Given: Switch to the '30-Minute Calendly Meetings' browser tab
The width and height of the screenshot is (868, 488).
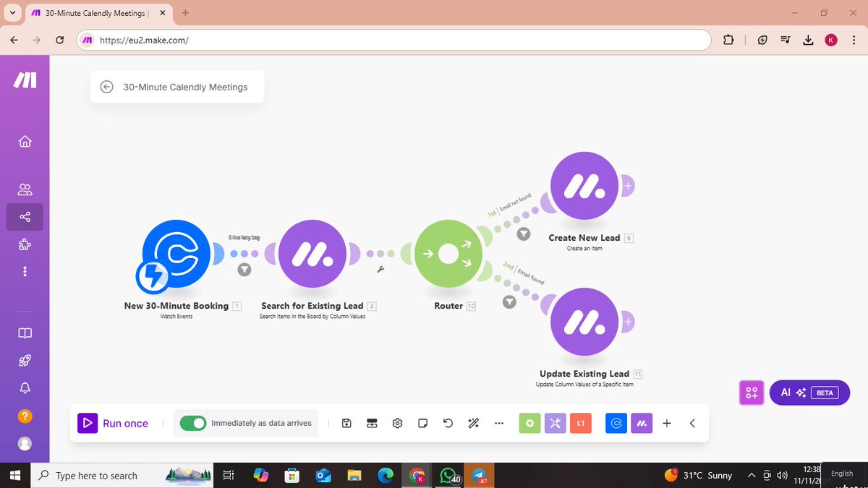Looking at the screenshot, I should 94,12.
